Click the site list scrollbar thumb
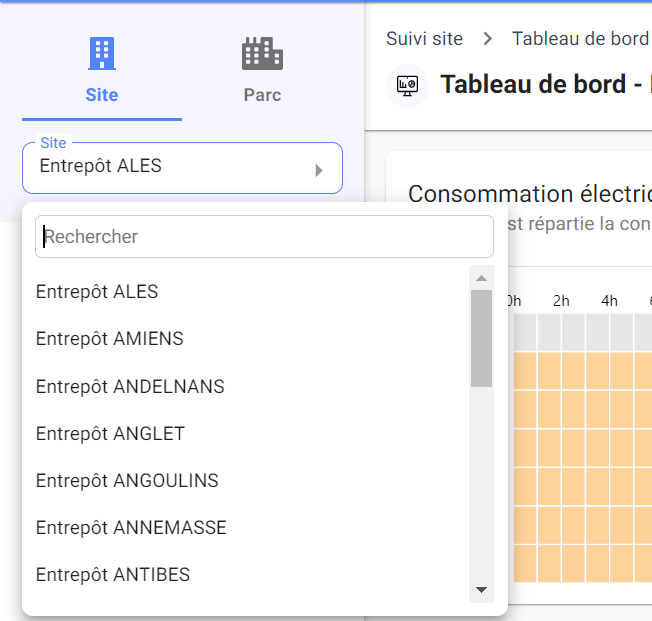 pos(482,339)
